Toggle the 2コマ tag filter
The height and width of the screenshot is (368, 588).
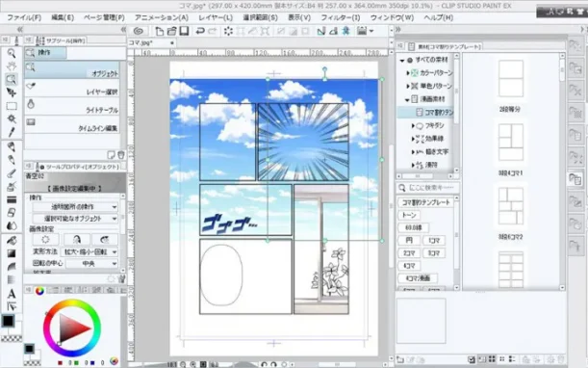coord(409,253)
